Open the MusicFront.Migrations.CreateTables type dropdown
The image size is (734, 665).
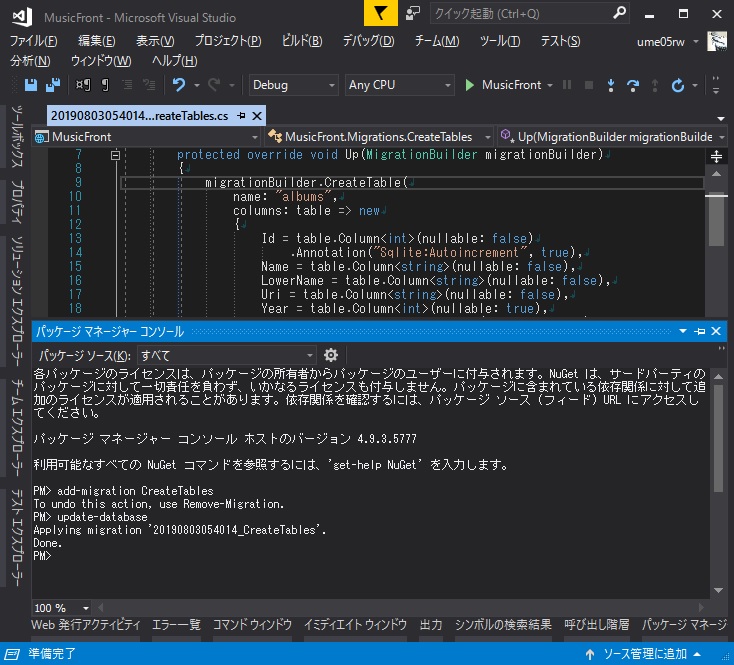click(379, 137)
